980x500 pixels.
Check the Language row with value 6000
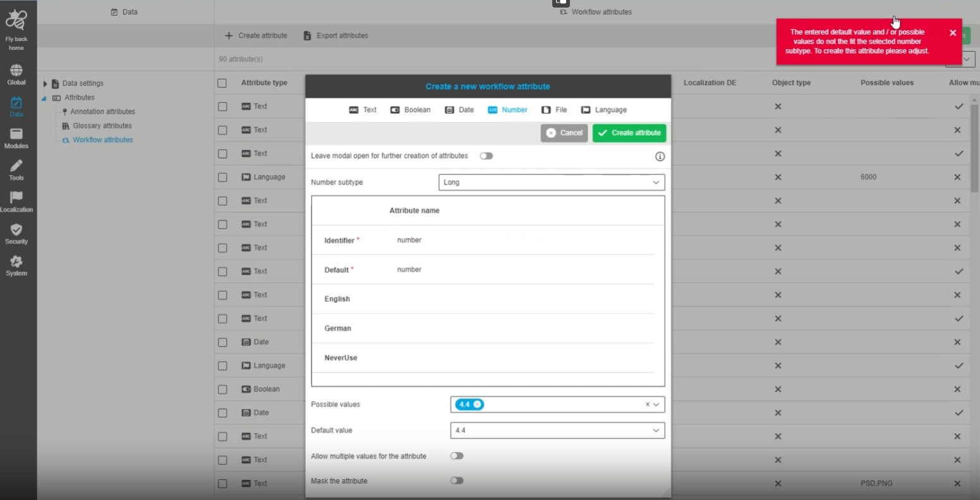[x=222, y=177]
